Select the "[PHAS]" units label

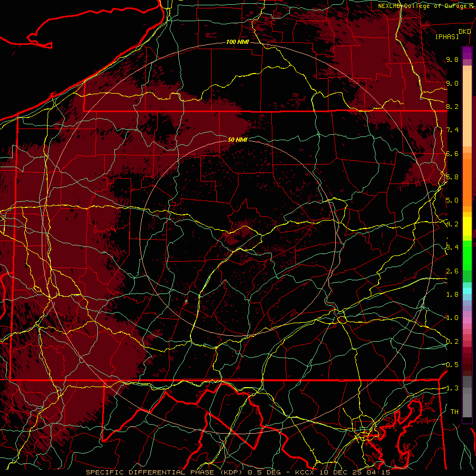(x=447, y=36)
